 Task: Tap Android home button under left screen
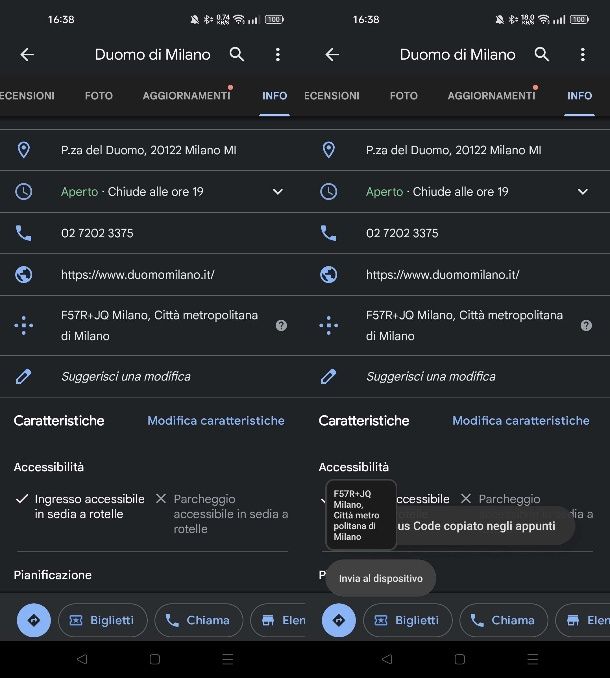click(x=155, y=659)
